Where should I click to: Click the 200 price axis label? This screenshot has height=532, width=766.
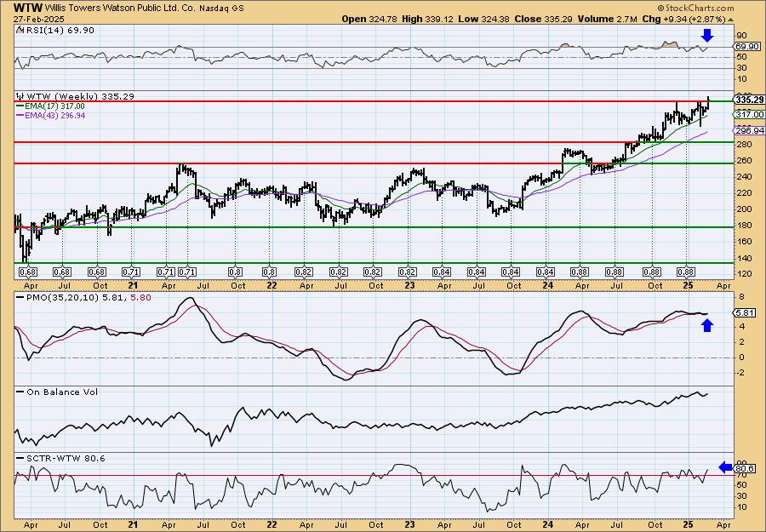745,209
